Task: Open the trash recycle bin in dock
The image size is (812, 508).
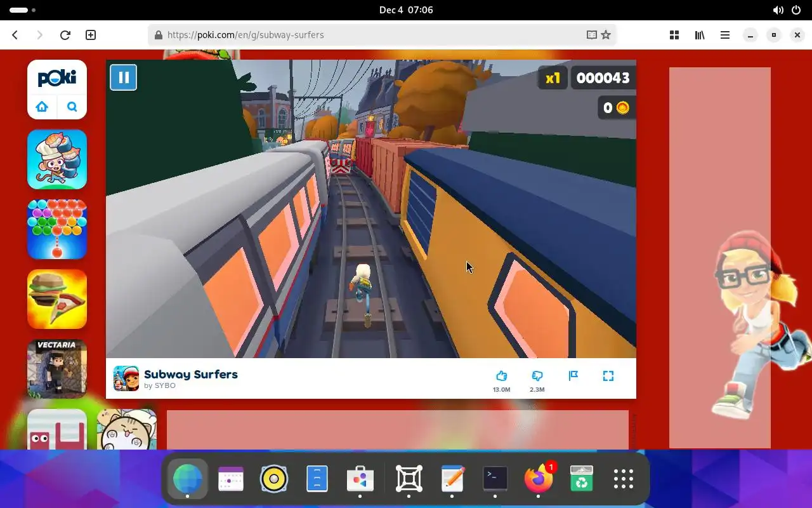Action: coord(581,479)
